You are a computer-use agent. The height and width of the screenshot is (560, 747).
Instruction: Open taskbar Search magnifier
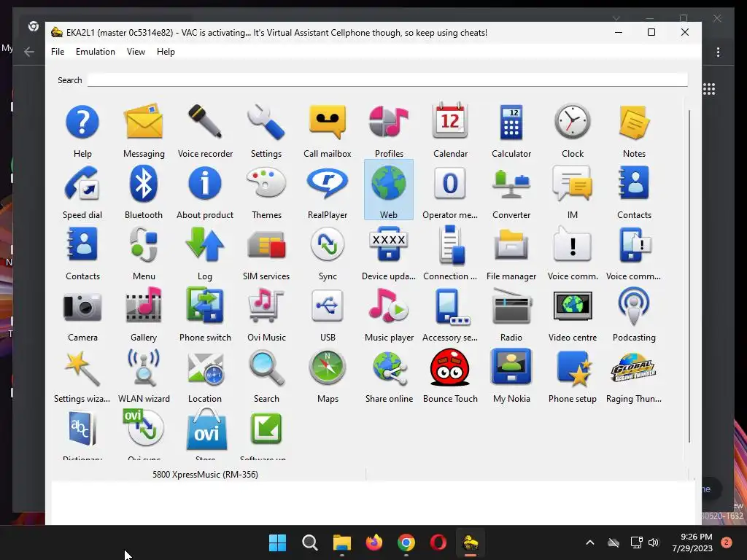309,542
